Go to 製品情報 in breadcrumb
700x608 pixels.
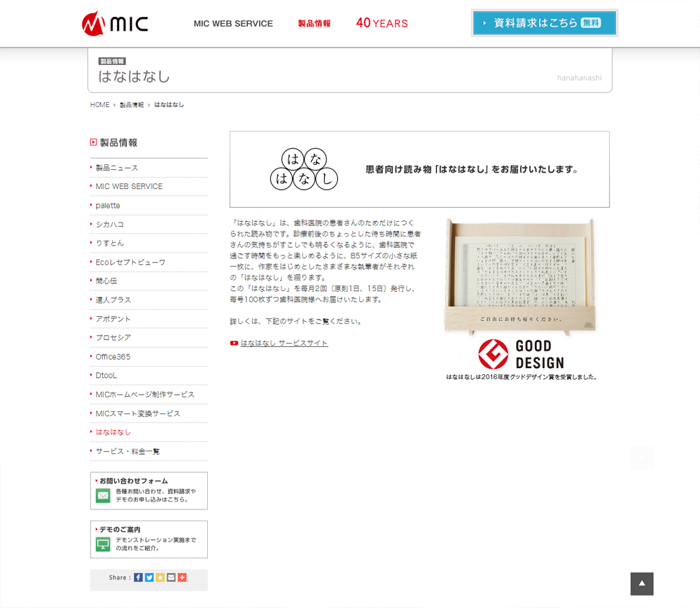pyautogui.click(x=132, y=105)
